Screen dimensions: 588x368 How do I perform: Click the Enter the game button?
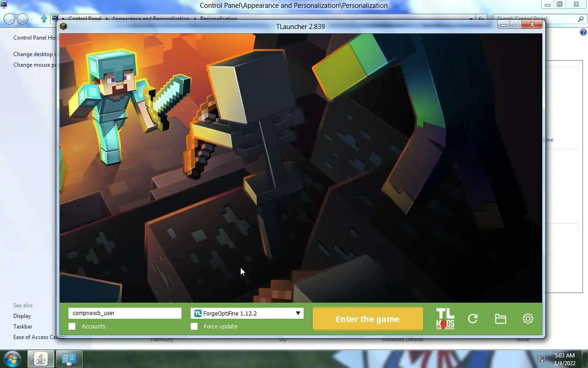pos(367,319)
